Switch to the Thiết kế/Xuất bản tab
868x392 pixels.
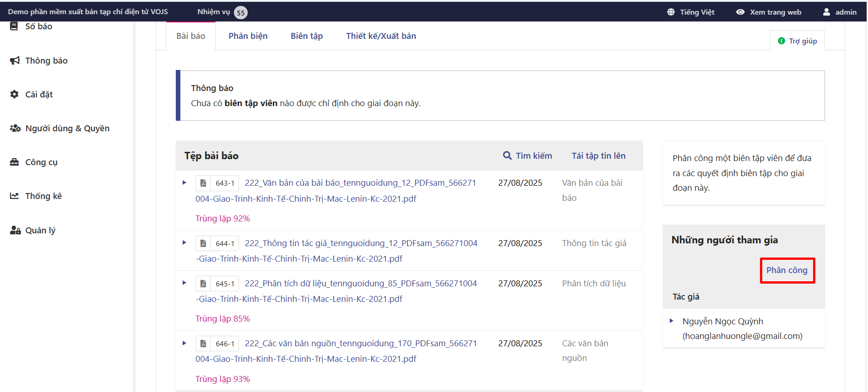[380, 36]
